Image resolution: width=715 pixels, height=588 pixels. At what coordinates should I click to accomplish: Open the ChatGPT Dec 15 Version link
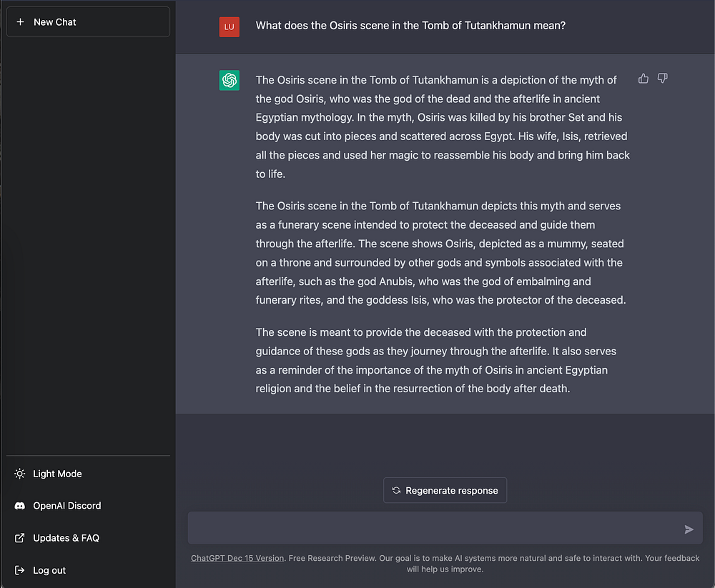click(x=237, y=558)
